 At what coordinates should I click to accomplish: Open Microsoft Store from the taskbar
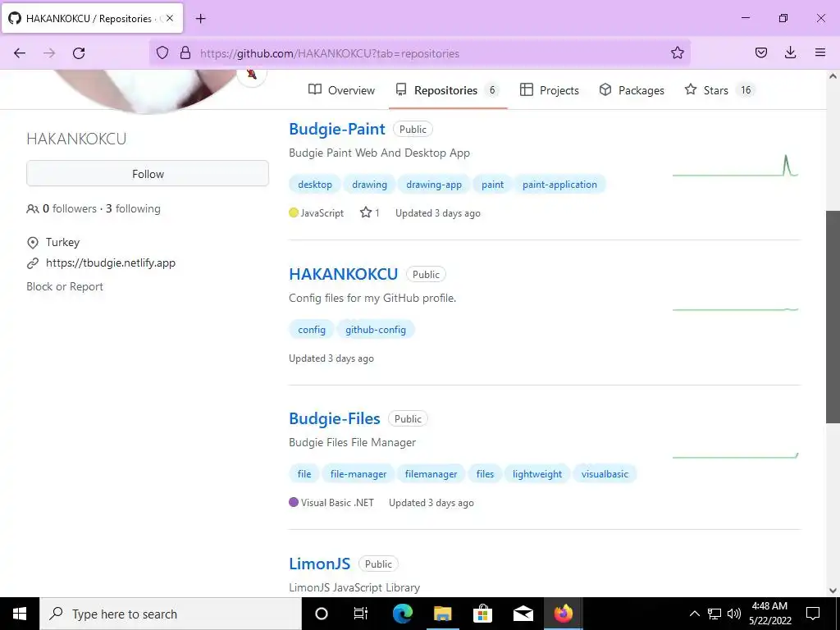(482, 614)
